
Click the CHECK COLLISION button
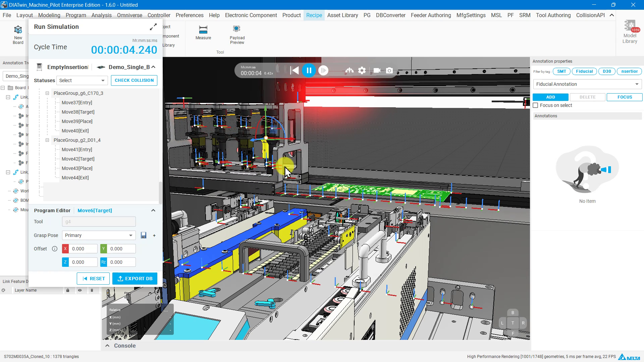click(x=134, y=80)
